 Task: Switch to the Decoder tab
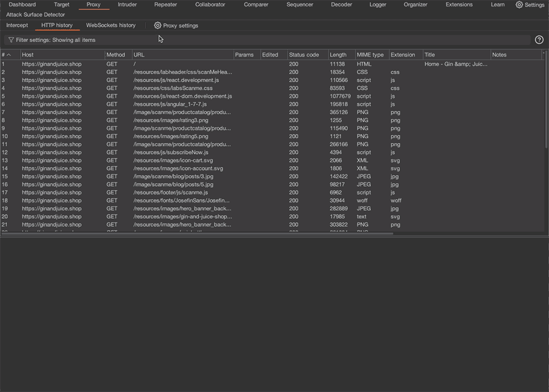341,5
